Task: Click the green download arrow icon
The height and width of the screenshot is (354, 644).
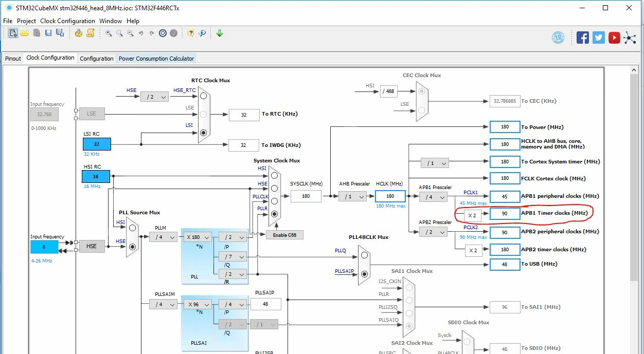Action: [x=220, y=33]
